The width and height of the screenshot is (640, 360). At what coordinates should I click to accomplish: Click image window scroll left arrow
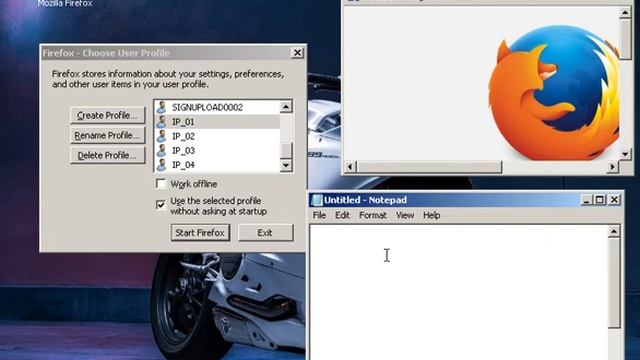click(x=350, y=167)
